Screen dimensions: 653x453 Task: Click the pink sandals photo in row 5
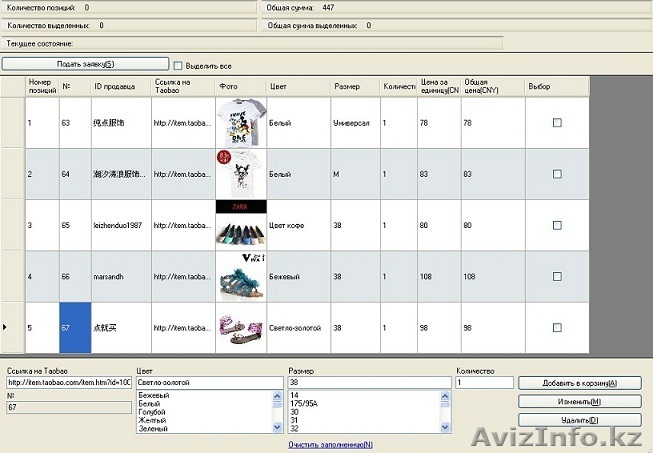pos(240,327)
